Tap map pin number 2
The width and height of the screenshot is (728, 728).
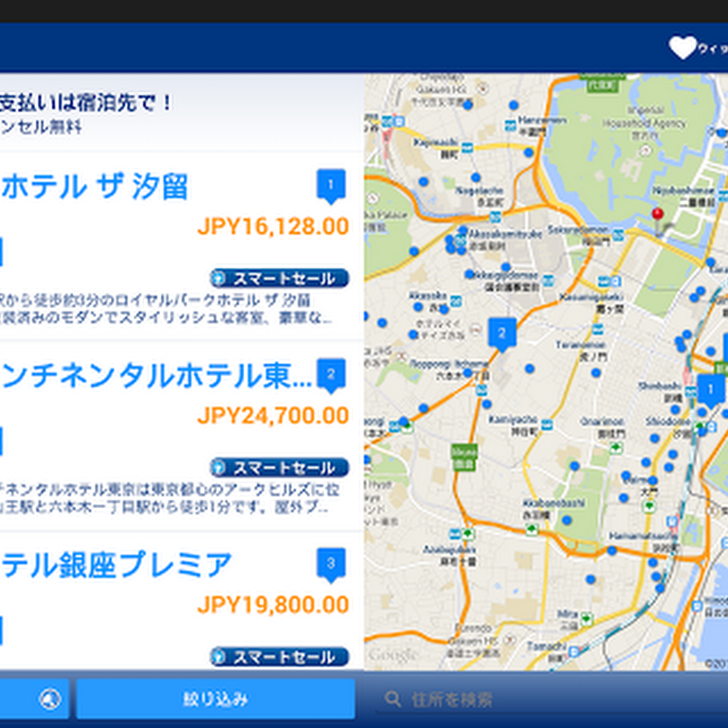(x=502, y=335)
